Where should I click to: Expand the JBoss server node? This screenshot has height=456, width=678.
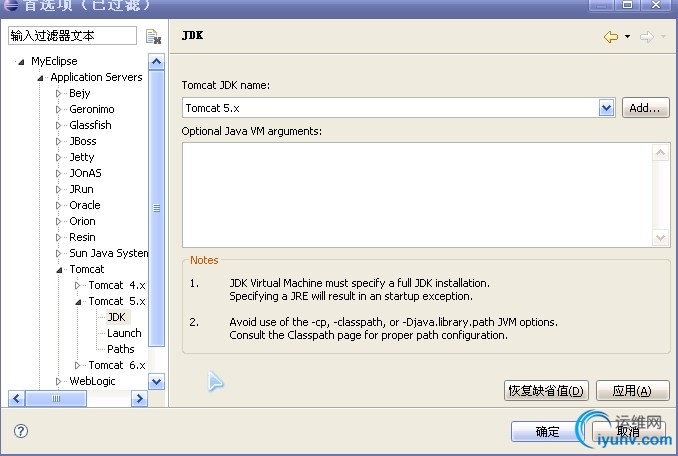58,141
